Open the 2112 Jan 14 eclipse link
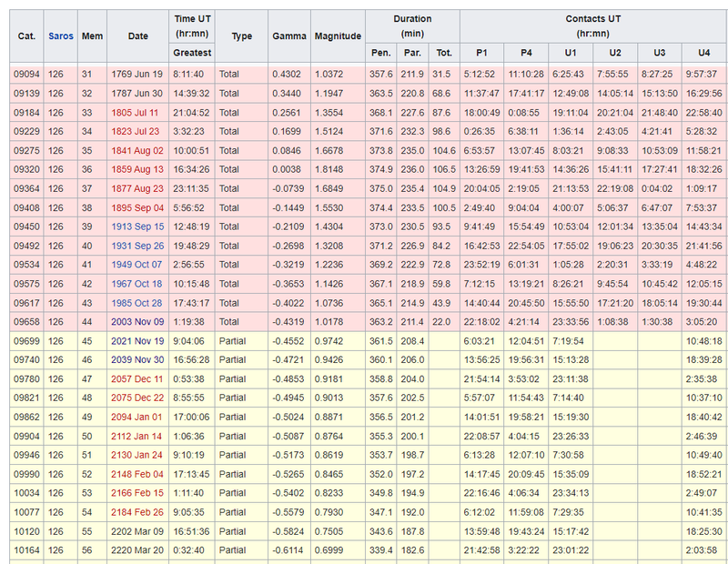The width and height of the screenshot is (728, 564). pos(136,437)
